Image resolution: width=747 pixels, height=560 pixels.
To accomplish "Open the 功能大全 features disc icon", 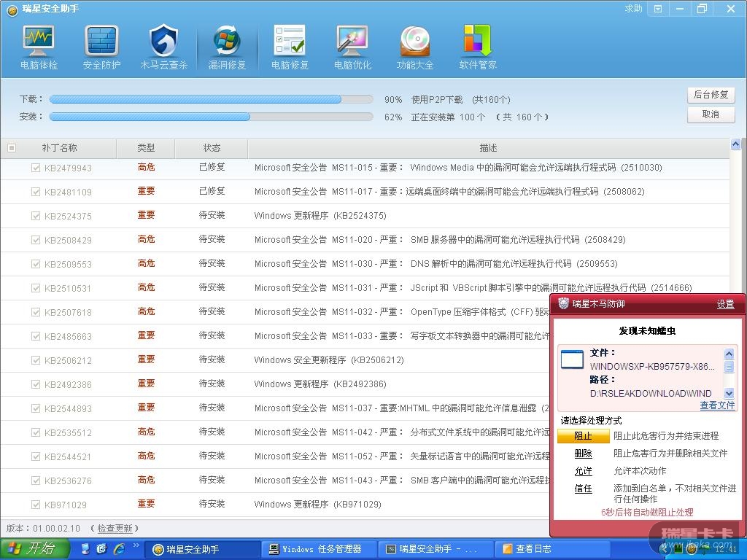I will [x=415, y=47].
